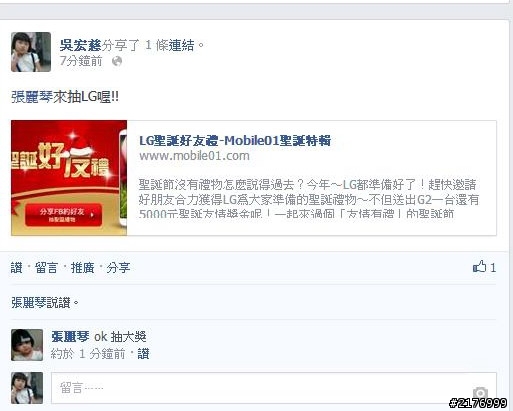Open 吳宏慈's profile picture at post top
The height and width of the screenshot is (411, 513).
tap(31, 52)
